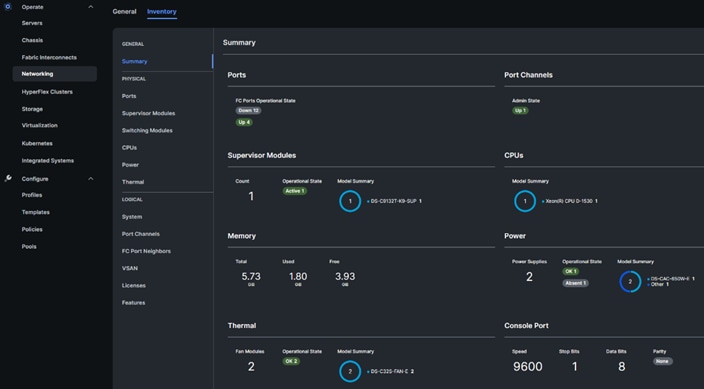The width and height of the screenshot is (704, 389).
Task: Open Templates under Configure
Action: tap(35, 212)
